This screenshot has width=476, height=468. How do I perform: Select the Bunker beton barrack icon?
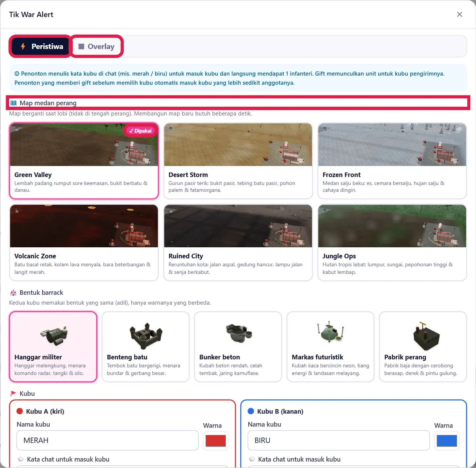point(238,333)
